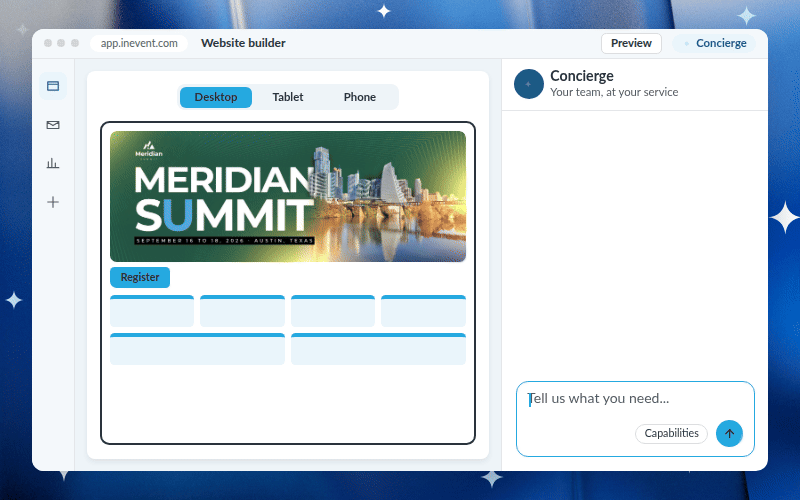Select the Meridian Summit hero banner image
Screen dimensions: 800x500
[x=288, y=196]
